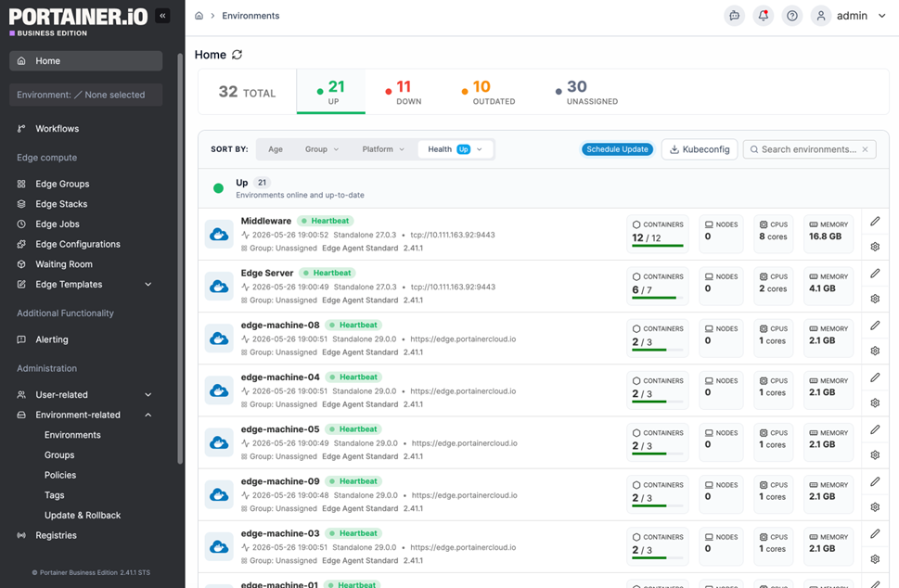
Task: Open edge-machine-09 settings gear
Action: coord(875,507)
